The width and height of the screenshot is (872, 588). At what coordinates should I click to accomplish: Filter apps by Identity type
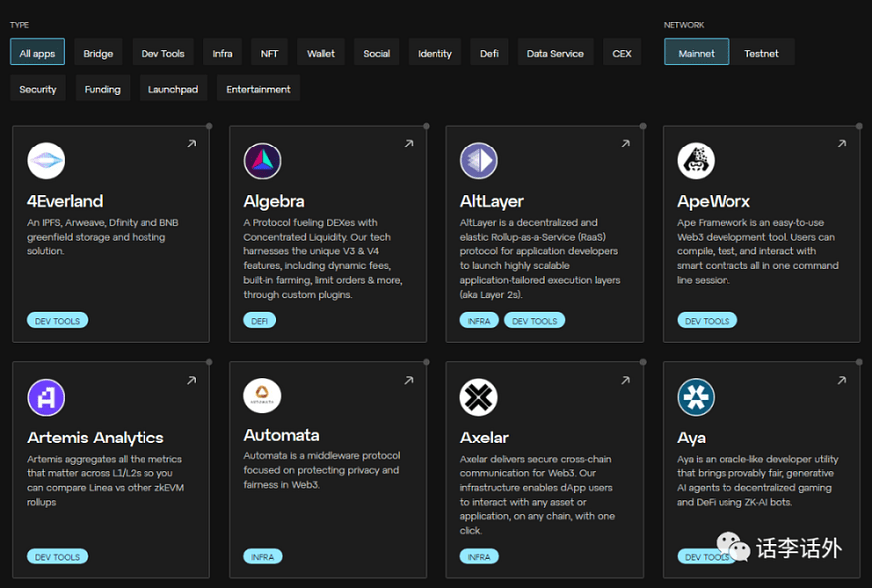[435, 52]
